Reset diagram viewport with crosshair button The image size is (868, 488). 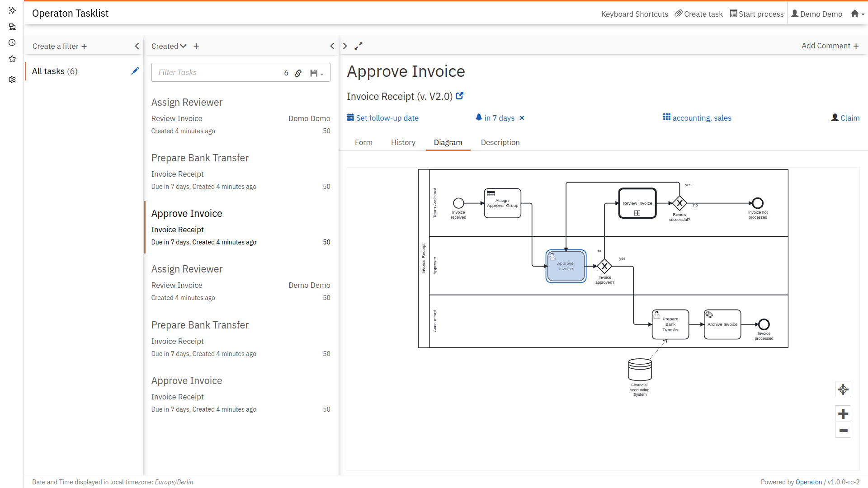pos(843,389)
